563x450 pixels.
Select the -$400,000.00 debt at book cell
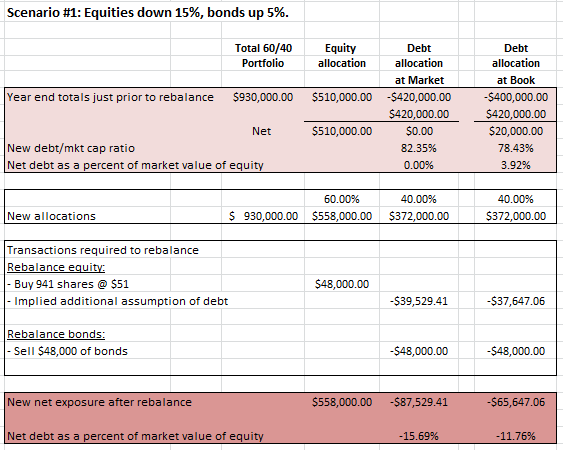[516, 97]
